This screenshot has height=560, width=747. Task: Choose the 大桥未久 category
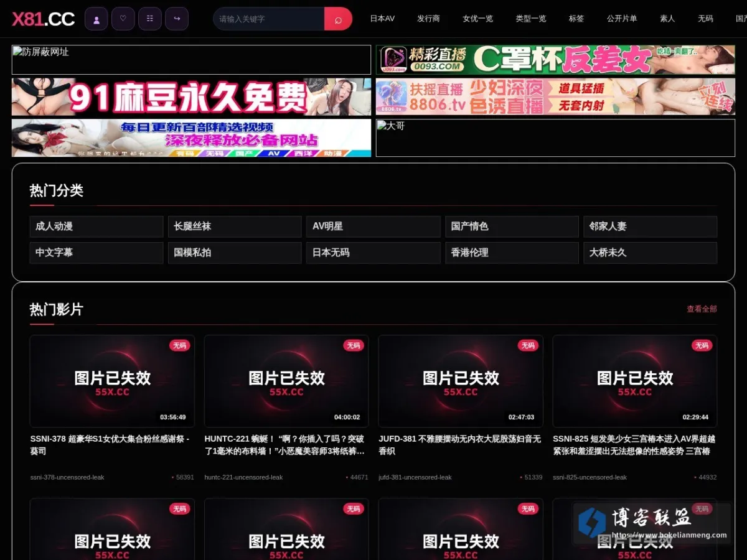coord(650,253)
